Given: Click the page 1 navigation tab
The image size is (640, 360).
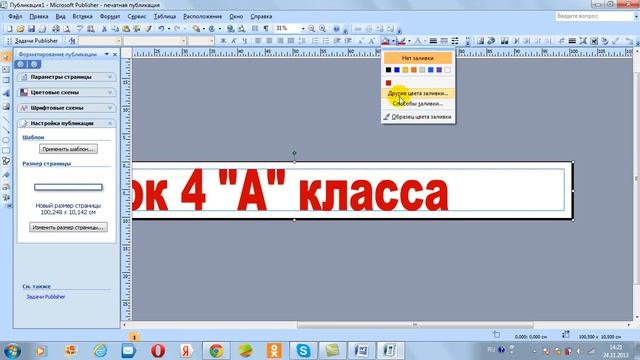Looking at the screenshot, I should coord(134,337).
